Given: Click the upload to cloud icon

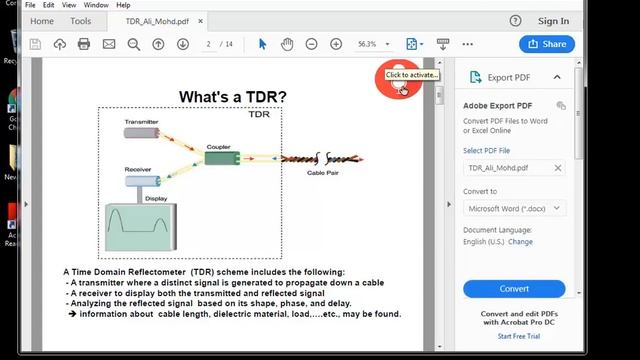Looking at the screenshot, I should pos(60,44).
